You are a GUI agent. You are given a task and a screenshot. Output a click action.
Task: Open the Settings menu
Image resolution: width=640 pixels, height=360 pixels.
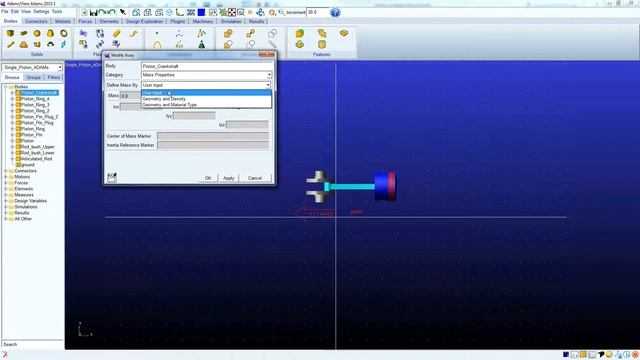click(x=41, y=11)
